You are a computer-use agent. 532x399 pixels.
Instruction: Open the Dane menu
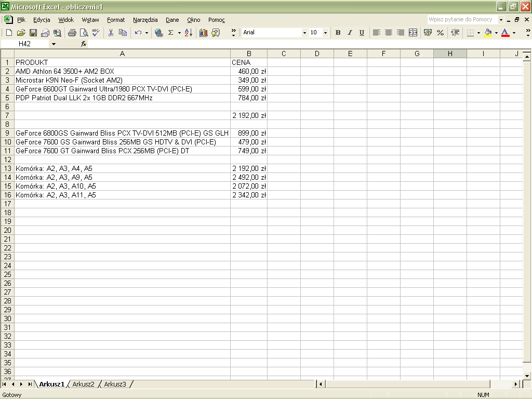click(x=172, y=20)
